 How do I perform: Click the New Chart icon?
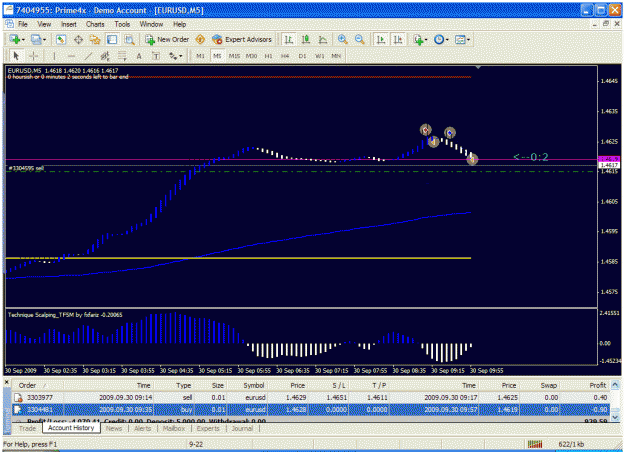coord(15,39)
